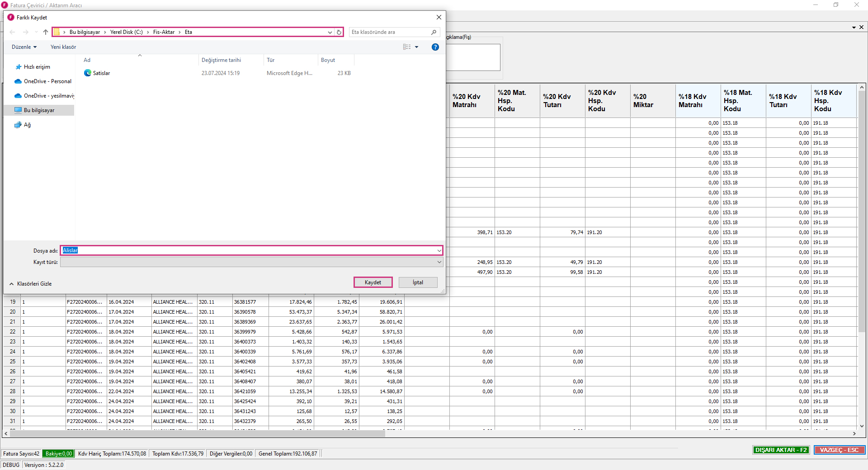The width and height of the screenshot is (868, 470).
Task: Click Yeni klasör to create folder
Action: pyautogui.click(x=63, y=47)
